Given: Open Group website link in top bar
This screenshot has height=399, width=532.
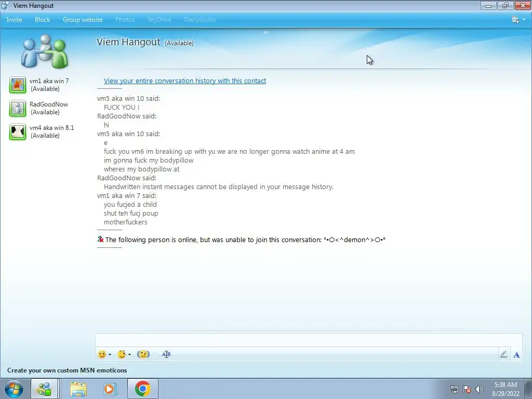Looking at the screenshot, I should (83, 20).
